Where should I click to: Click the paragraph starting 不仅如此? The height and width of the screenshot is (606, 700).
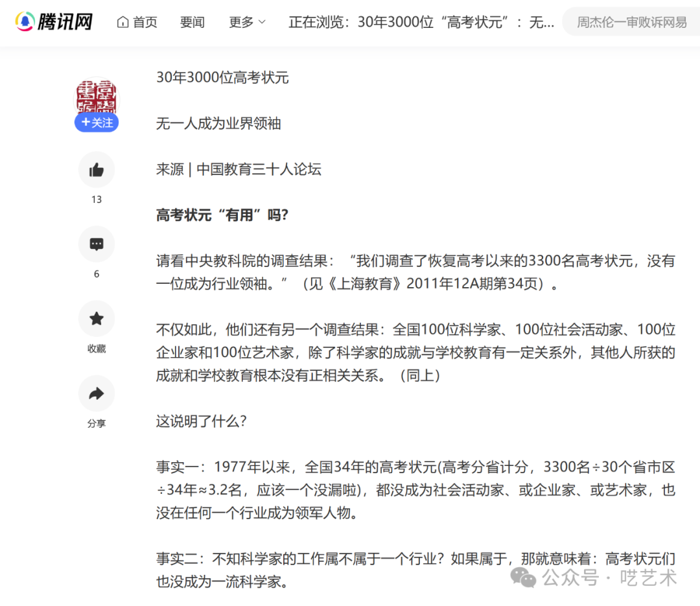click(415, 353)
